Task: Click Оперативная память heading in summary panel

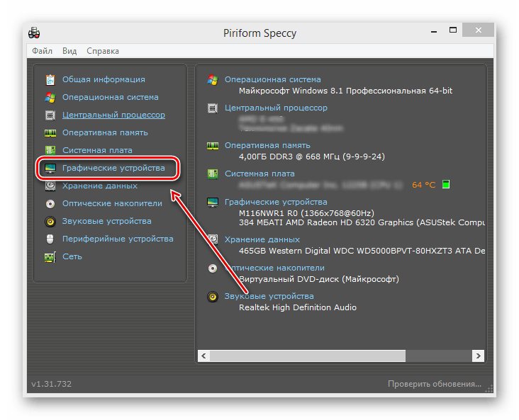Action: coord(267,145)
